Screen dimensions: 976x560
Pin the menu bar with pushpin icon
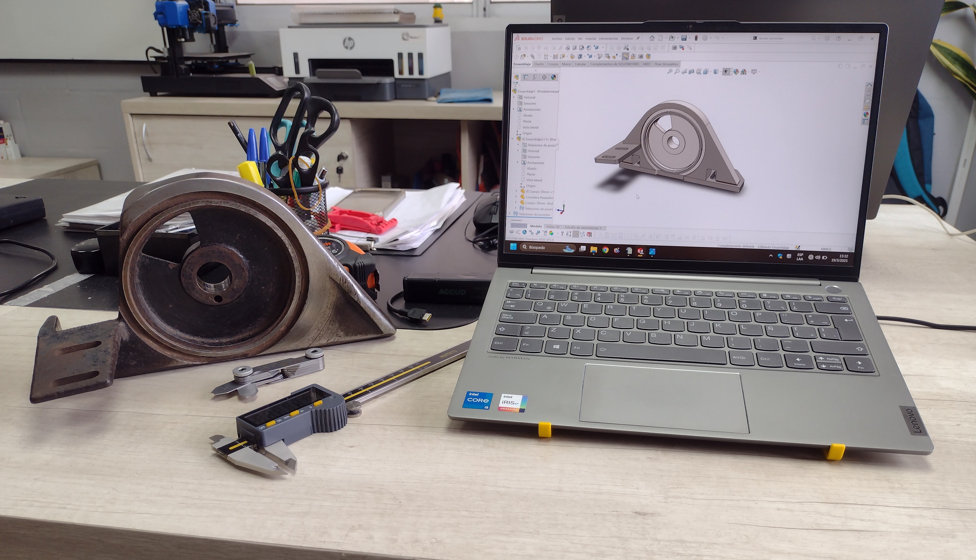pos(638,39)
